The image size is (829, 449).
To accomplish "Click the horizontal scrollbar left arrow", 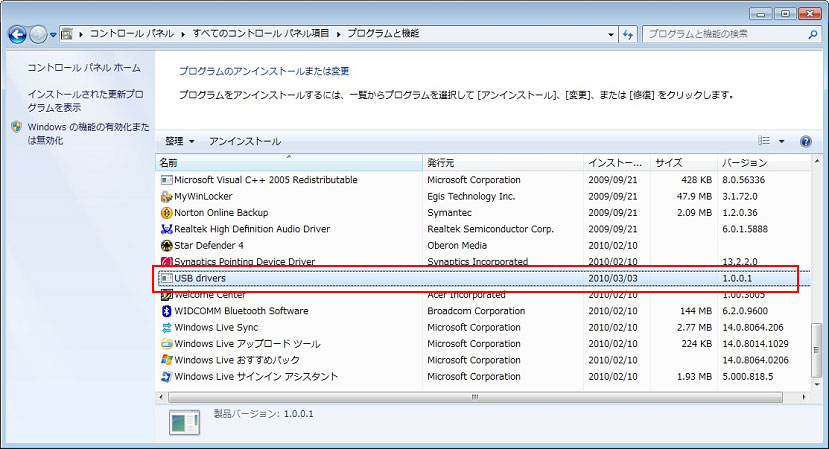I will 161,397.
